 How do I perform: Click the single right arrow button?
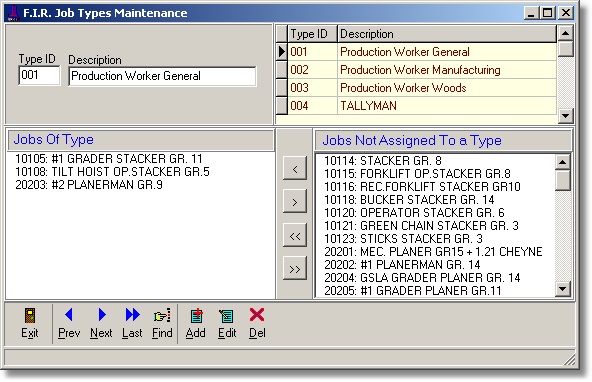[x=295, y=202]
